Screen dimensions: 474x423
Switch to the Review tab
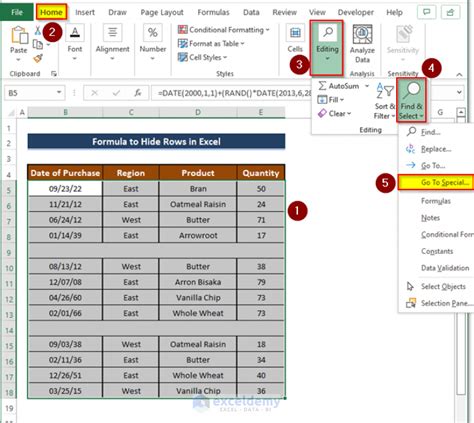(284, 12)
